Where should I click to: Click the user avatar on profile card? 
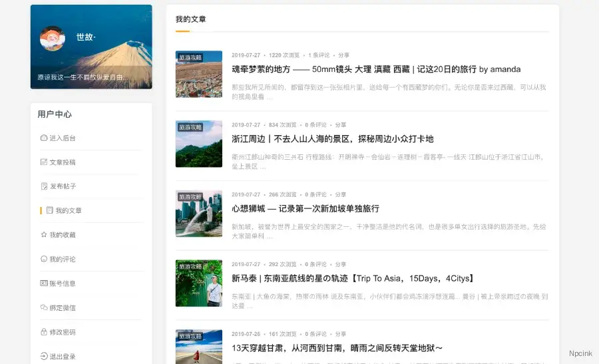pos(53,38)
